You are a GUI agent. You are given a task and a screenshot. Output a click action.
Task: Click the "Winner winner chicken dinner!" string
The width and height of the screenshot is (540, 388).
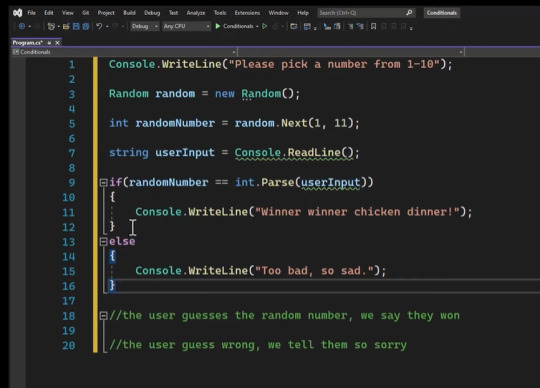pyautogui.click(x=357, y=212)
